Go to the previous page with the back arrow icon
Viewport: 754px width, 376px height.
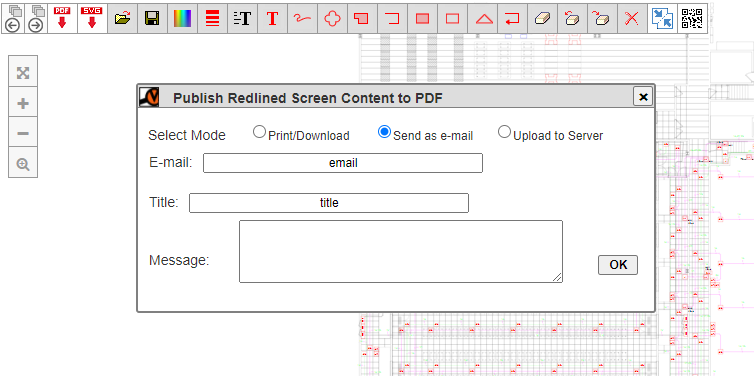[13, 18]
